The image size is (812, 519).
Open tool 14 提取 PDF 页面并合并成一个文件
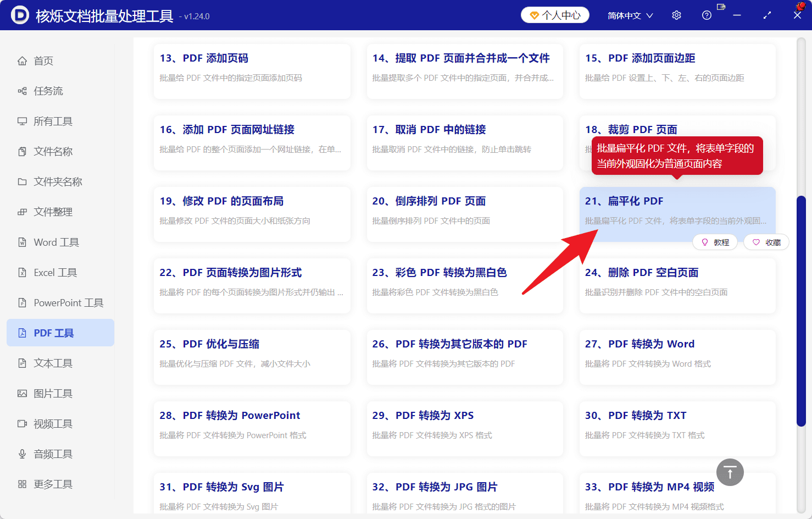click(x=465, y=71)
